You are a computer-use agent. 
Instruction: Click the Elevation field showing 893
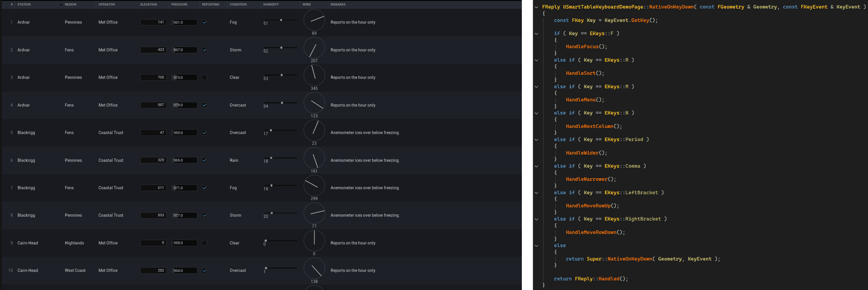coord(153,215)
